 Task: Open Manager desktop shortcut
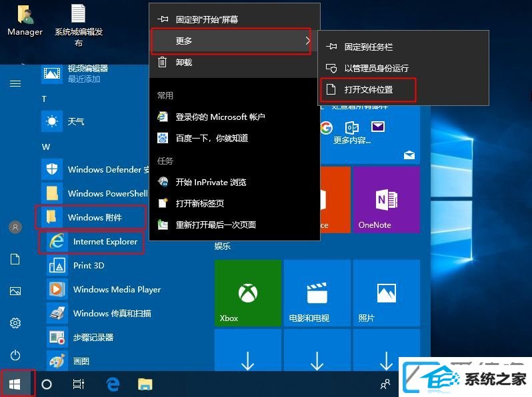tap(25, 20)
